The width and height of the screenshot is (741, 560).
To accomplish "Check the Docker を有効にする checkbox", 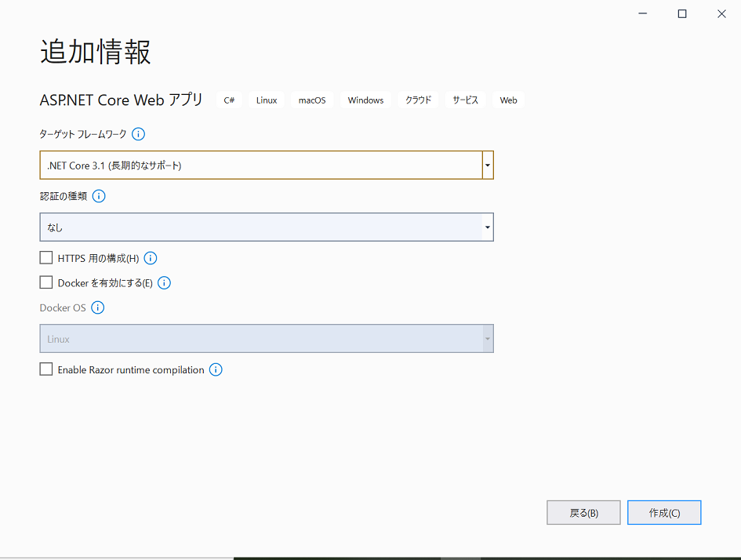I will (45, 282).
